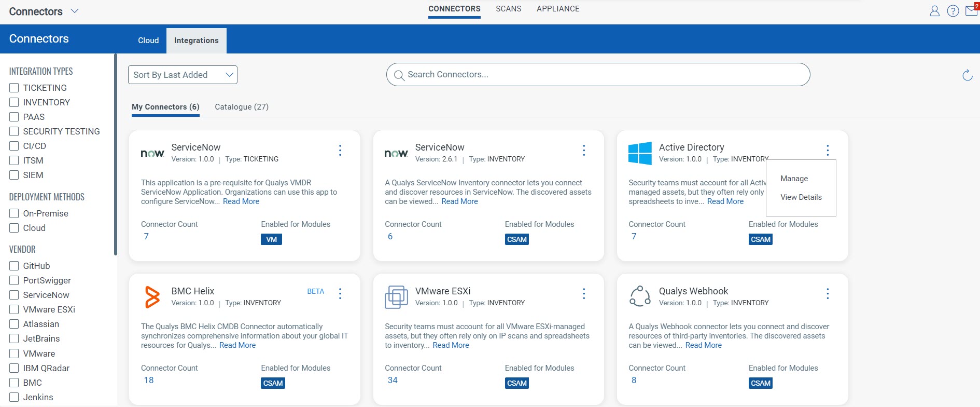Check the On-Premise deployment method
Screen dimensions: 980x407
click(15, 213)
